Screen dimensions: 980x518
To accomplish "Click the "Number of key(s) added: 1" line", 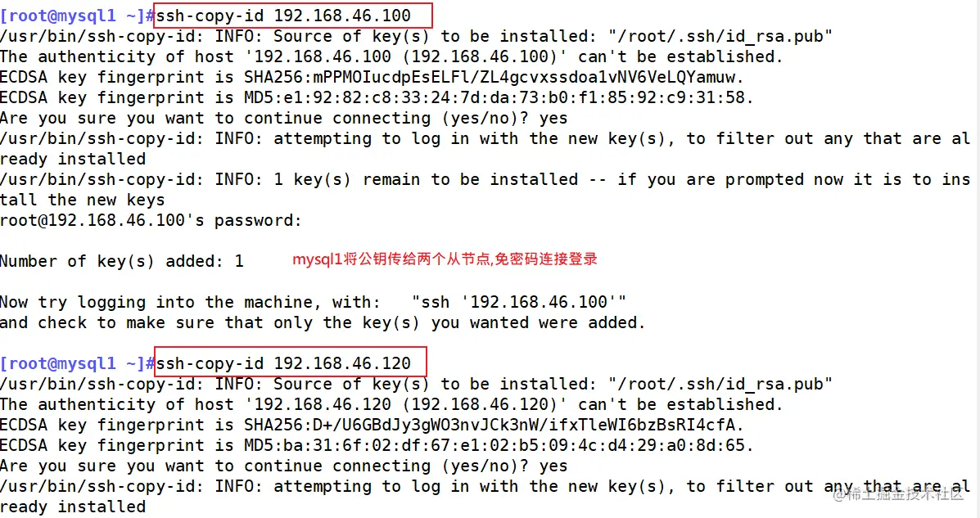I will (x=122, y=261).
